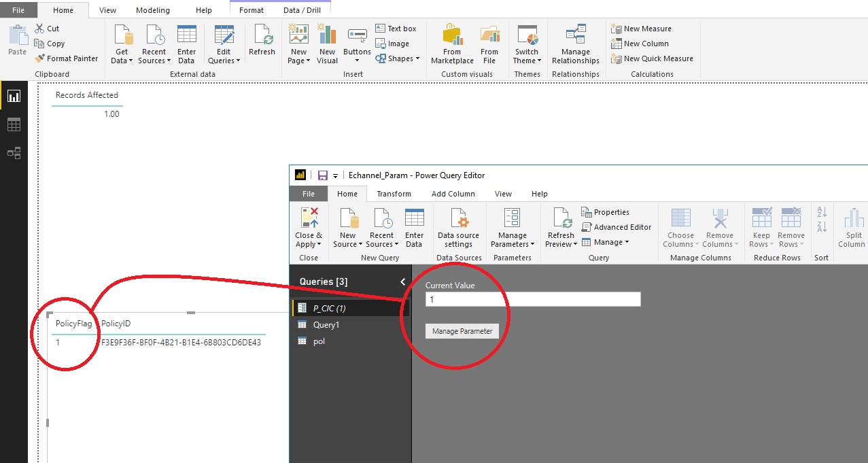Click the Manage Parameter button

462,331
